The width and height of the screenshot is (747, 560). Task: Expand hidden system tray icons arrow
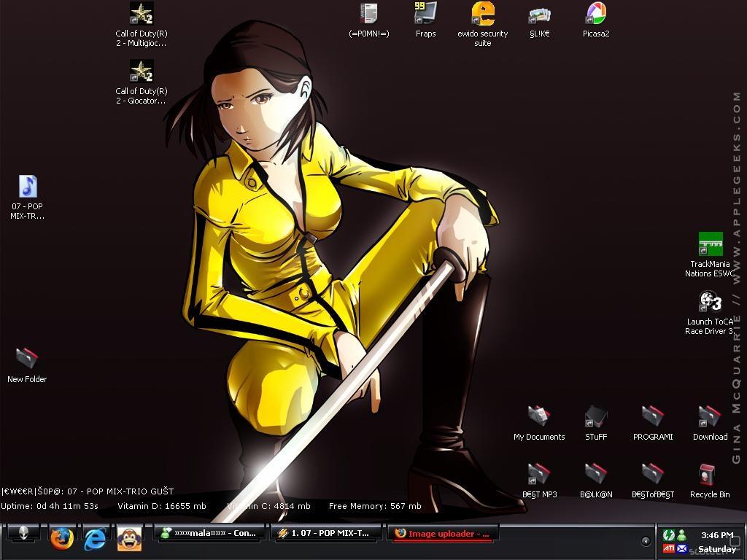[x=646, y=541]
